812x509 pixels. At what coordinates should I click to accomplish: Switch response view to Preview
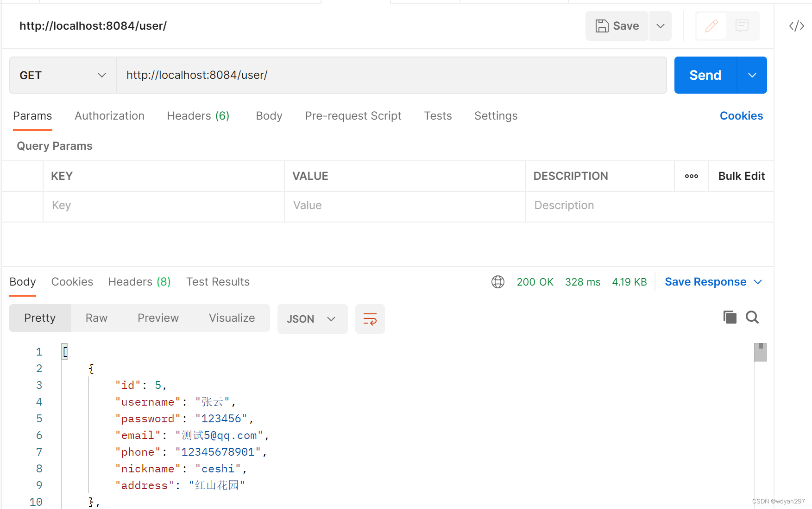click(x=158, y=318)
